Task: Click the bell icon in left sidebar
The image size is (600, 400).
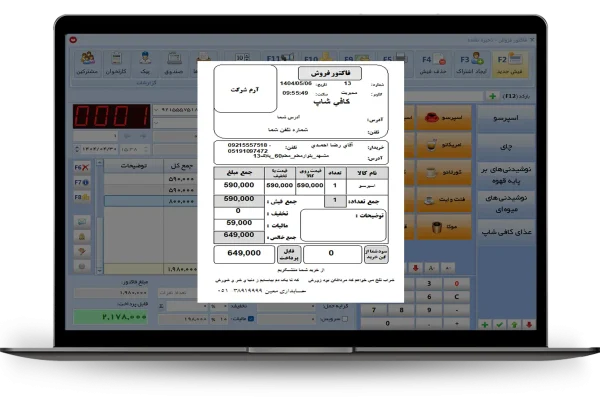Action: tap(82, 236)
